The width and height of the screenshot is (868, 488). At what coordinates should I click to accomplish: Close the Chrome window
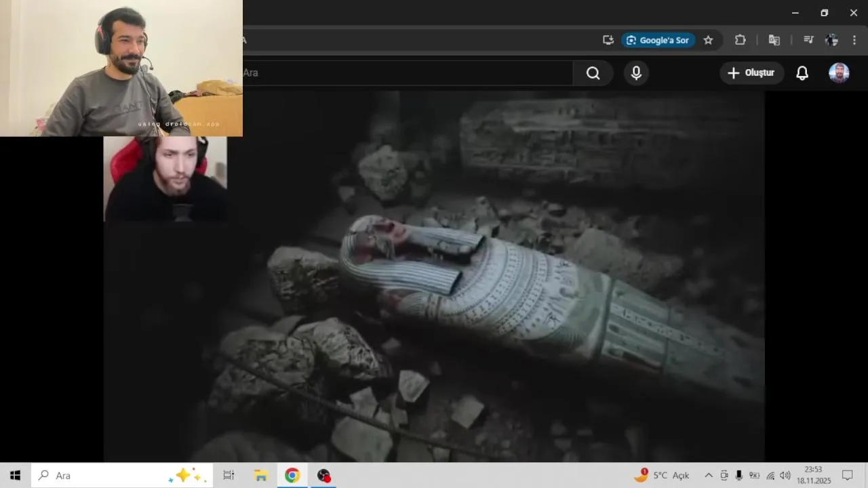coord(854,13)
